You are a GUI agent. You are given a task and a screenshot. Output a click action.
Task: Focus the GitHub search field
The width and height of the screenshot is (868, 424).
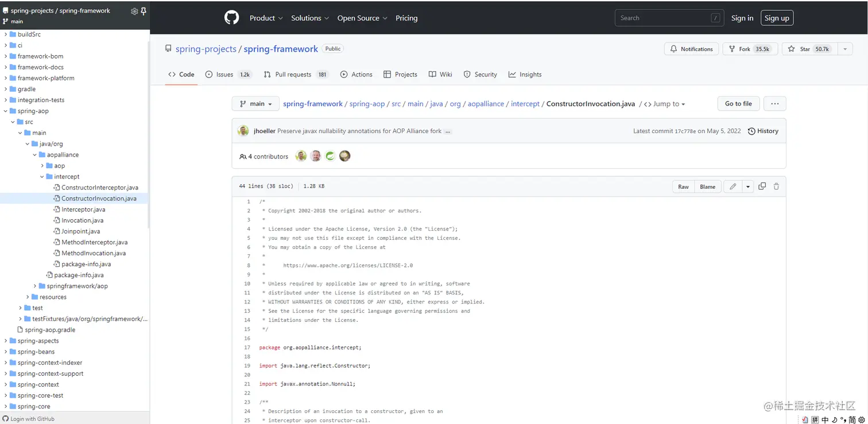(x=669, y=18)
